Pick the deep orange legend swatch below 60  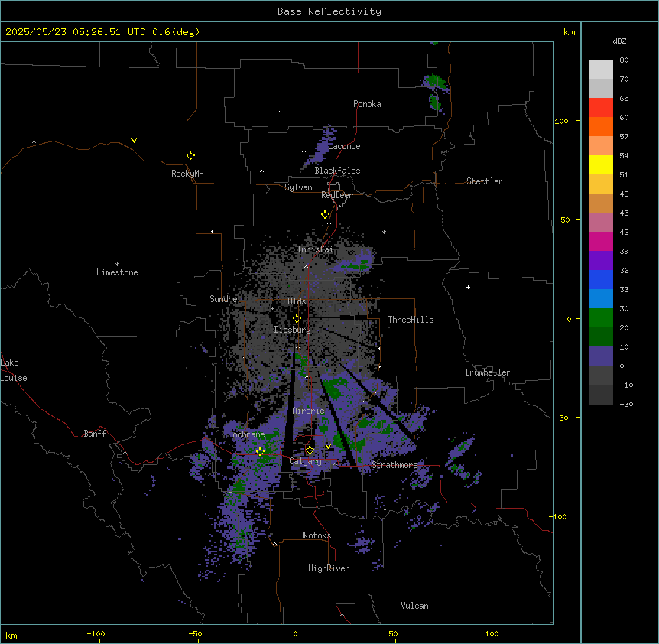(x=601, y=126)
